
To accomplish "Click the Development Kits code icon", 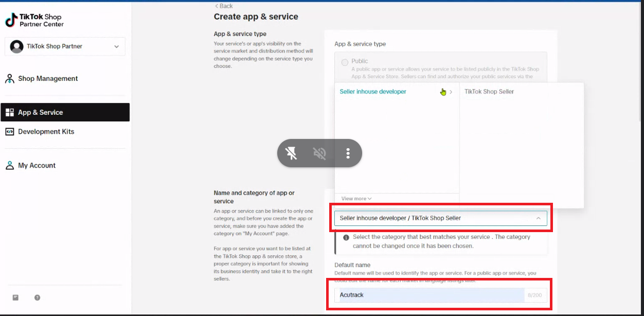I will pyautogui.click(x=9, y=132).
